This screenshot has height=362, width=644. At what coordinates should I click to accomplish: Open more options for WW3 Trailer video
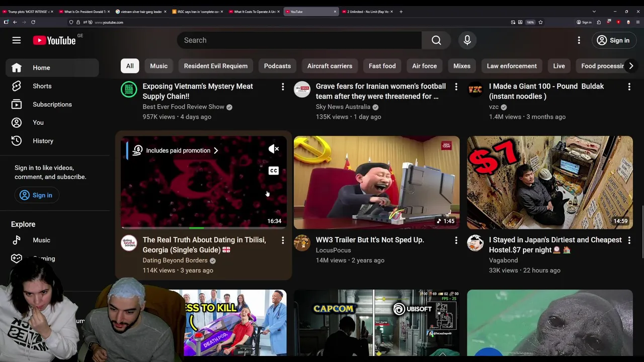click(456, 241)
